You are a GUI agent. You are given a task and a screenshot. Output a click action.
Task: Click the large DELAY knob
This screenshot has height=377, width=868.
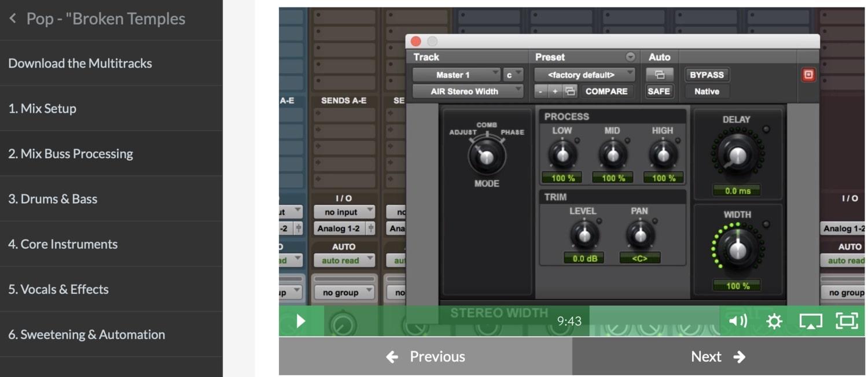click(x=737, y=155)
